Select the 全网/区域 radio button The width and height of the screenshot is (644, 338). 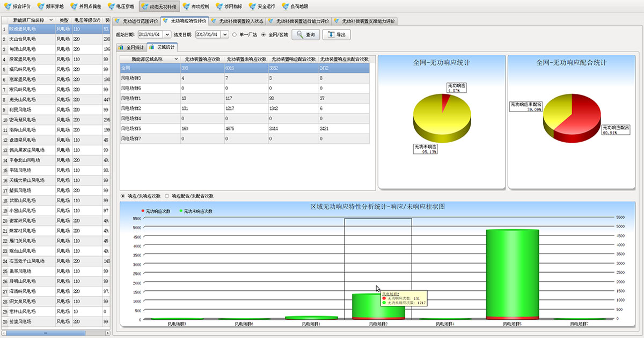click(264, 35)
